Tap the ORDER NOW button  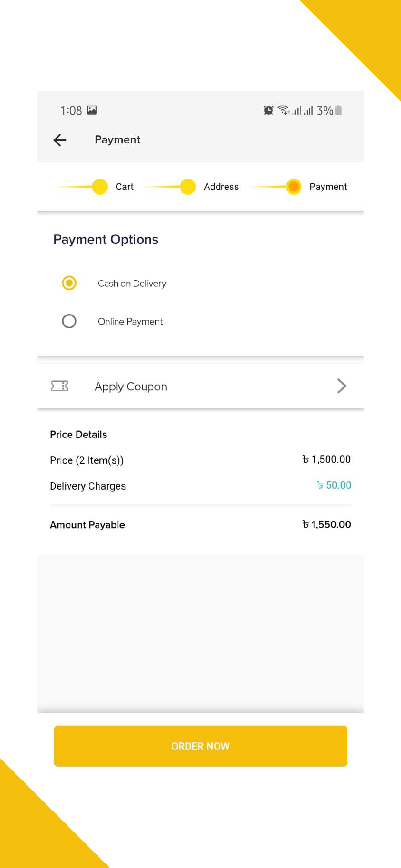coord(200,746)
